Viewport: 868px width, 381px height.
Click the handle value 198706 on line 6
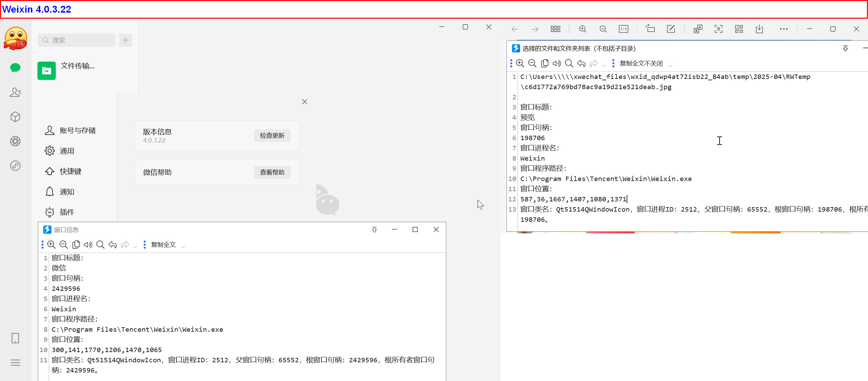pos(532,138)
